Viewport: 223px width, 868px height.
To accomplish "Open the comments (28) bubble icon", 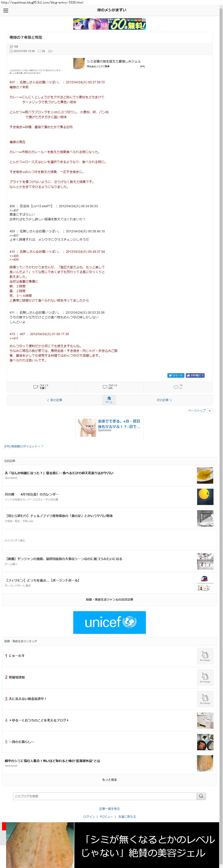I will pos(105,387).
